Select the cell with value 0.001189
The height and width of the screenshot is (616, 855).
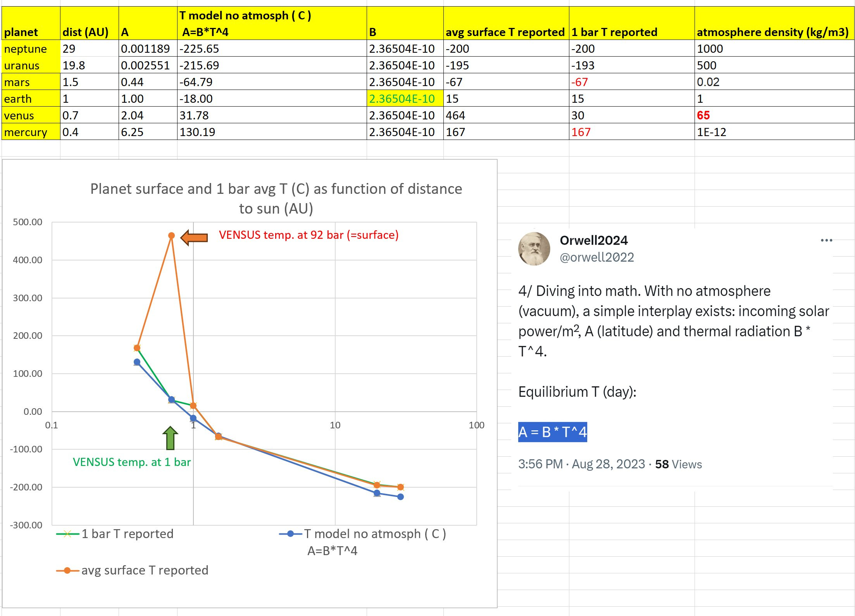pyautogui.click(x=148, y=48)
